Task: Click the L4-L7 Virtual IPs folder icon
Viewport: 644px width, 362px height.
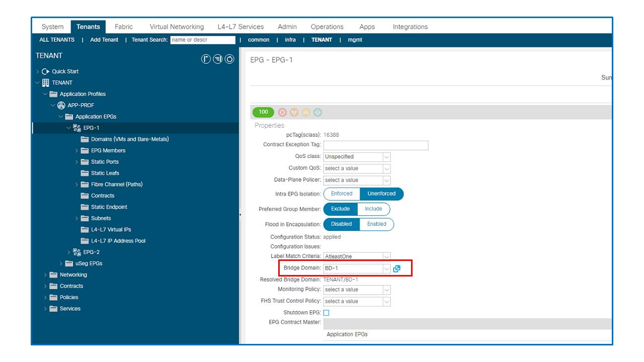Action: click(x=85, y=229)
